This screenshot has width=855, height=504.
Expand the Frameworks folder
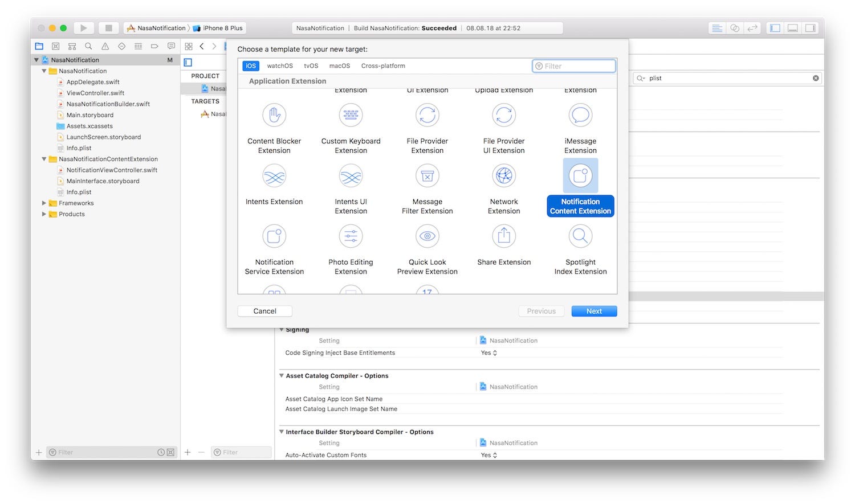coord(44,203)
